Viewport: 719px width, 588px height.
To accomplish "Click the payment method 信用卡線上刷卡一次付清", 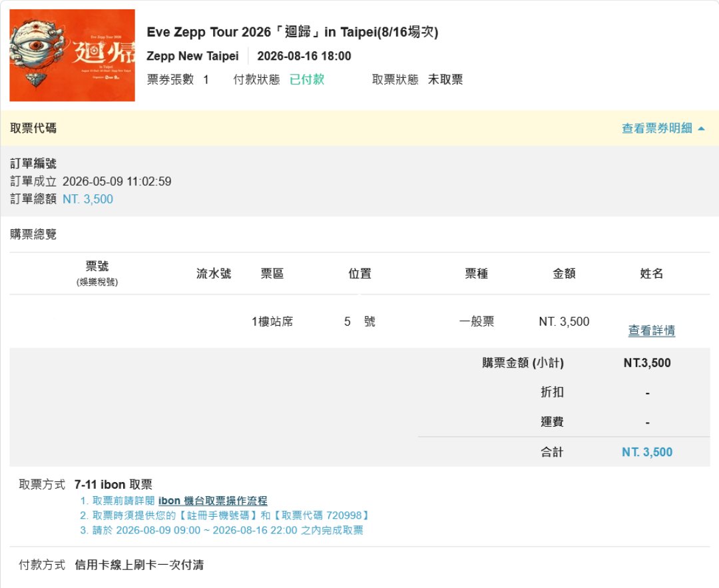I will coord(139,565).
